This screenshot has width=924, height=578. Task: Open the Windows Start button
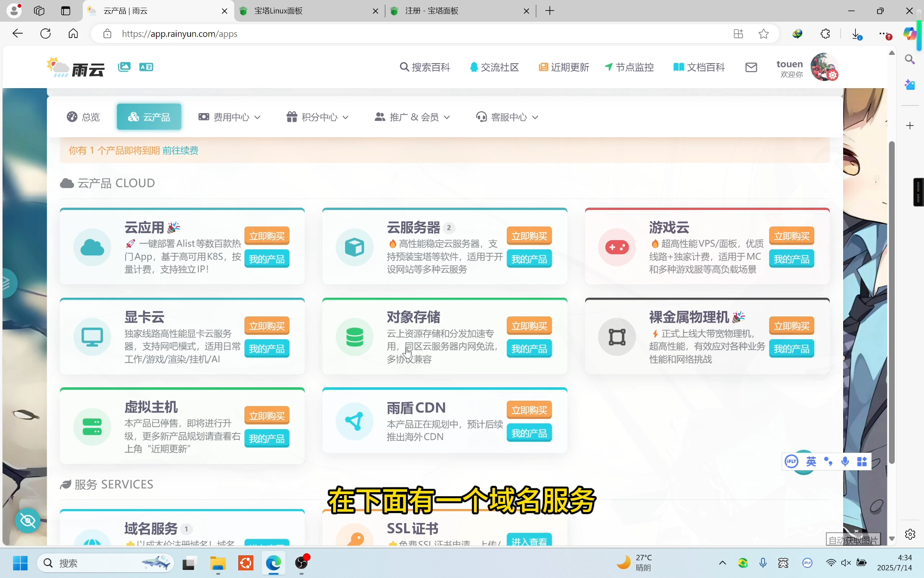pyautogui.click(x=20, y=563)
